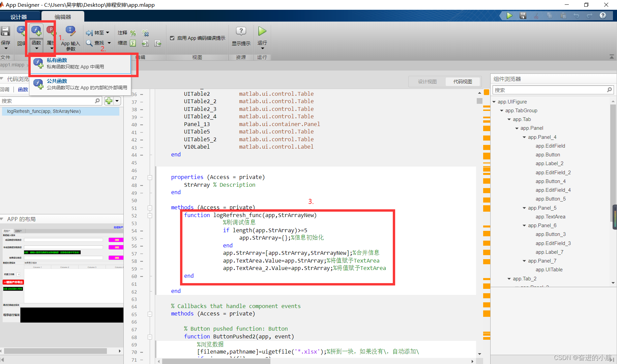Click the green Run icon in ribbon
The image size is (617, 364).
(x=262, y=31)
